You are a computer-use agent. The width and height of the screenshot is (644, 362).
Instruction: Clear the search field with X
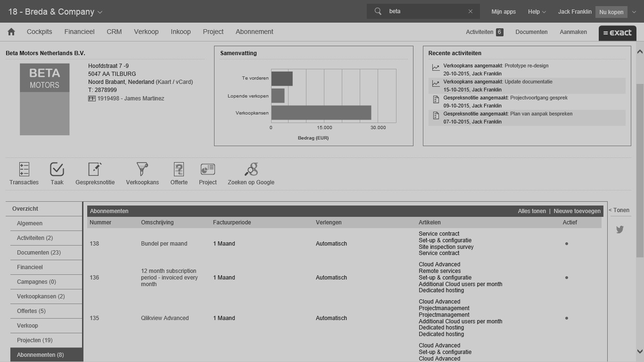(x=471, y=11)
